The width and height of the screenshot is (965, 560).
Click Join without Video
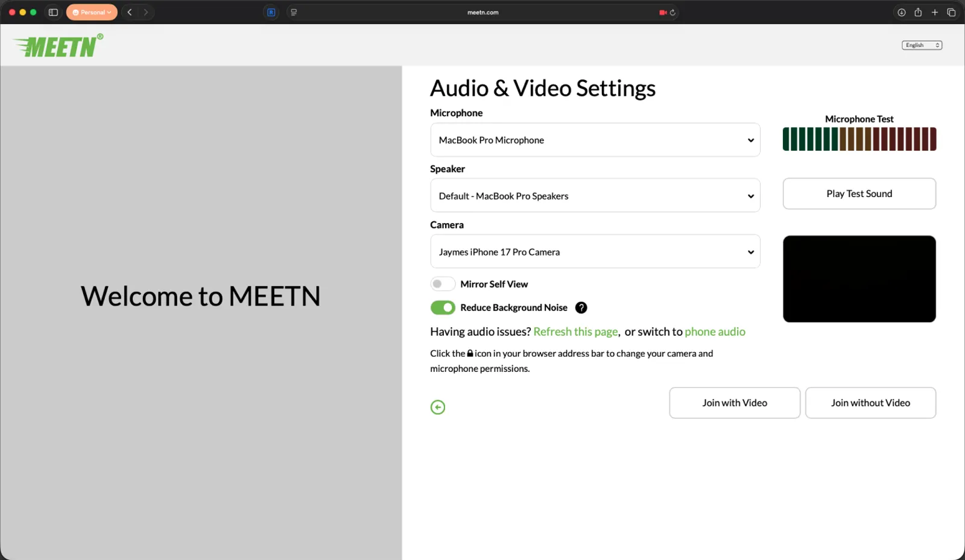870,403
